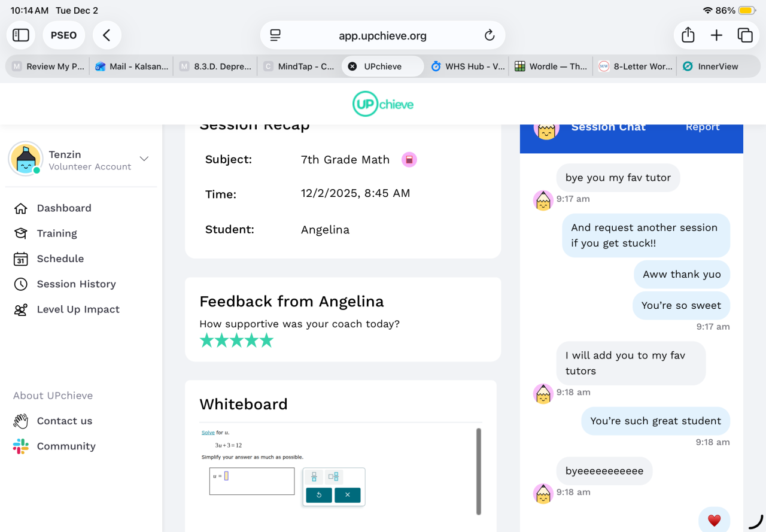
Task: Click the Solve link on the whiteboard
Action: click(x=208, y=433)
